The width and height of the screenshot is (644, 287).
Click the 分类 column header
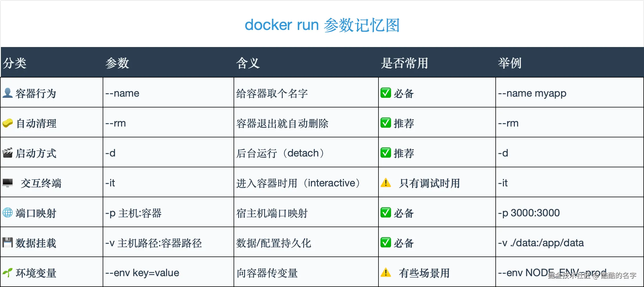(15, 63)
